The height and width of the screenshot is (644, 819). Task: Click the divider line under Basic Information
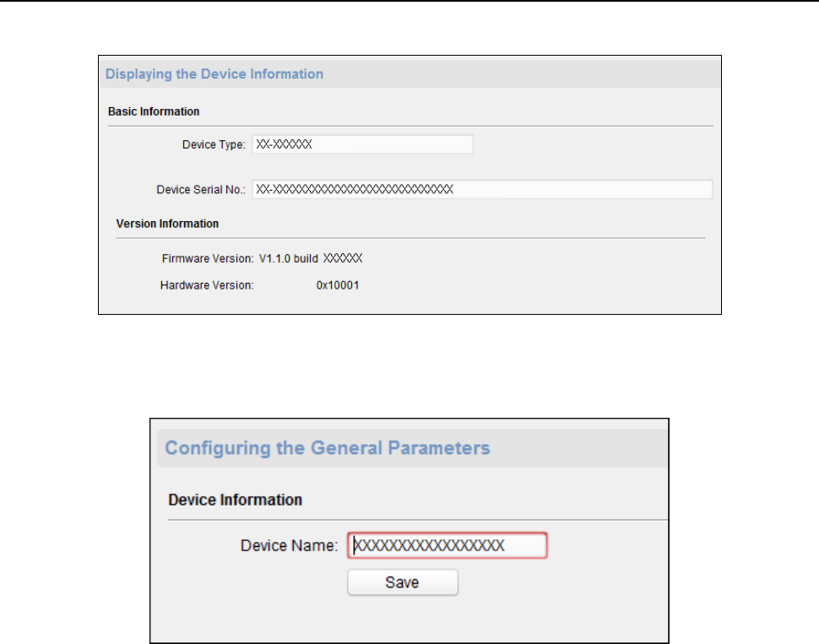tap(410, 126)
